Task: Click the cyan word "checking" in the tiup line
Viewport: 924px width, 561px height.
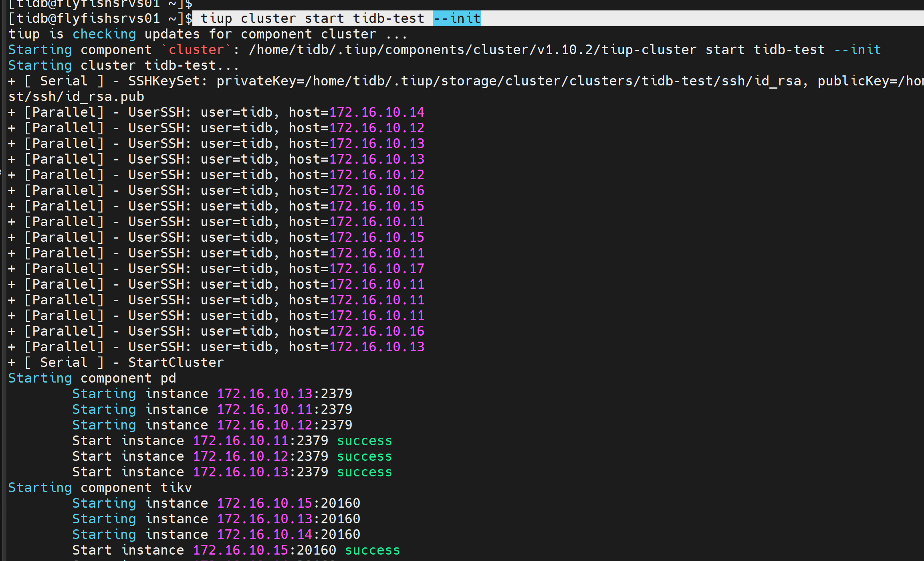Action: (x=104, y=34)
